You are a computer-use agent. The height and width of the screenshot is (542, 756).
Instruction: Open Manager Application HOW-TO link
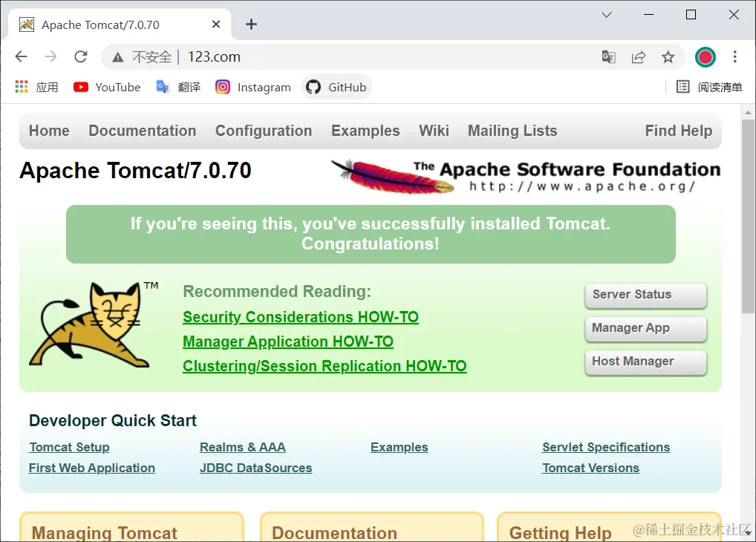tap(288, 342)
